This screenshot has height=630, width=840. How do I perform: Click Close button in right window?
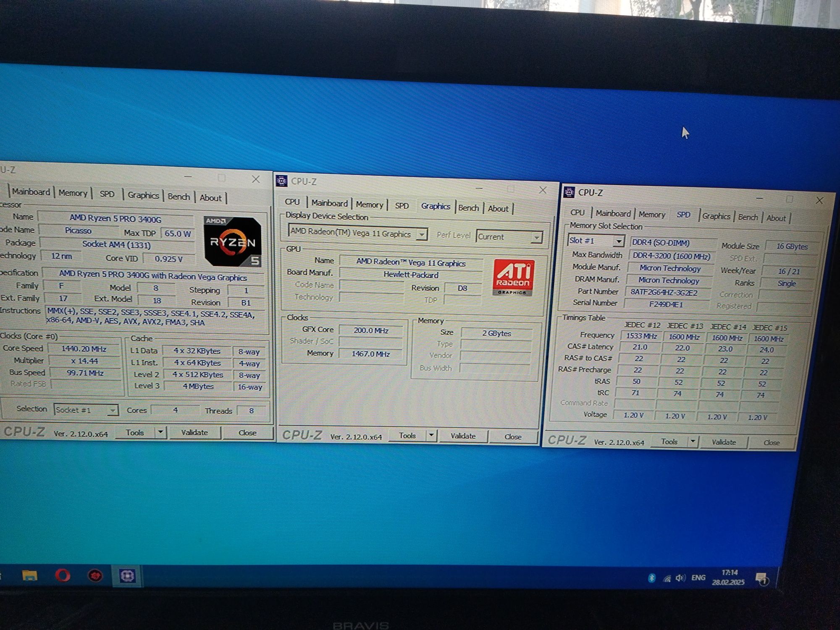tap(772, 443)
